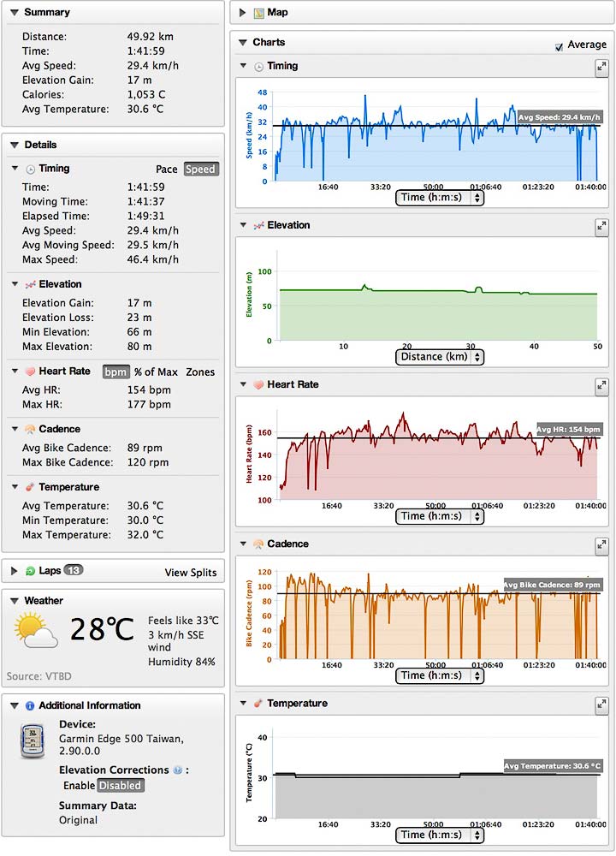Open Heart Rate chart Time (h:m:s) dropdown
The width and height of the screenshot is (616, 856).
coord(439,516)
